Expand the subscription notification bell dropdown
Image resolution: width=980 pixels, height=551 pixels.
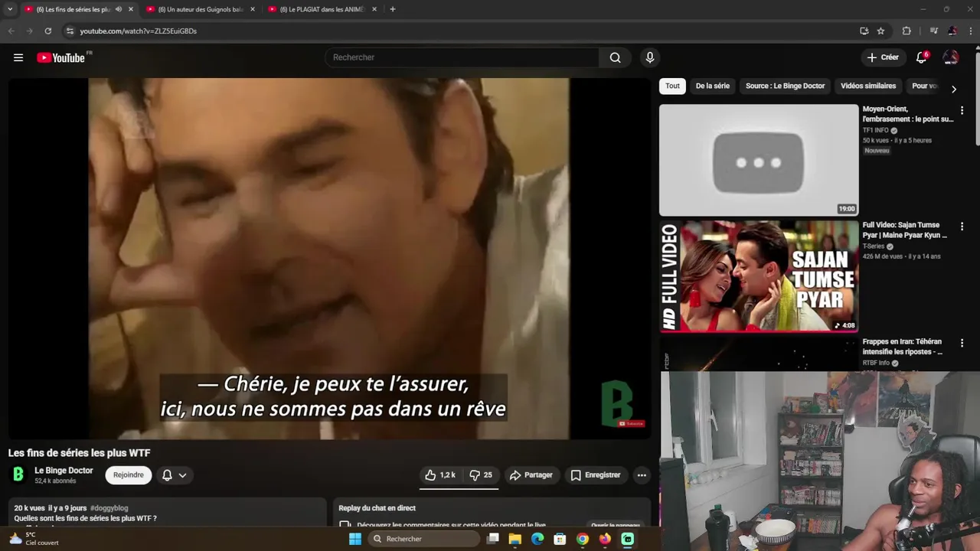[174, 475]
